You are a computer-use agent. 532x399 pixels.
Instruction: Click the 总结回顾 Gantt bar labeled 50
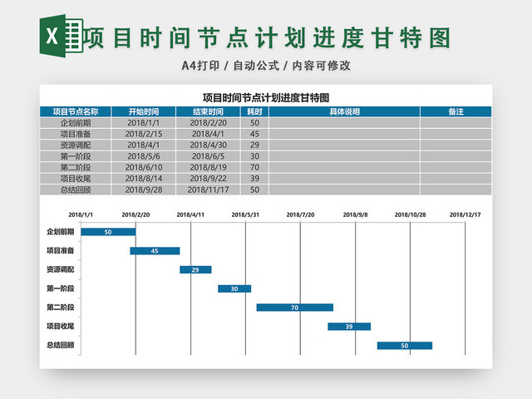point(405,346)
